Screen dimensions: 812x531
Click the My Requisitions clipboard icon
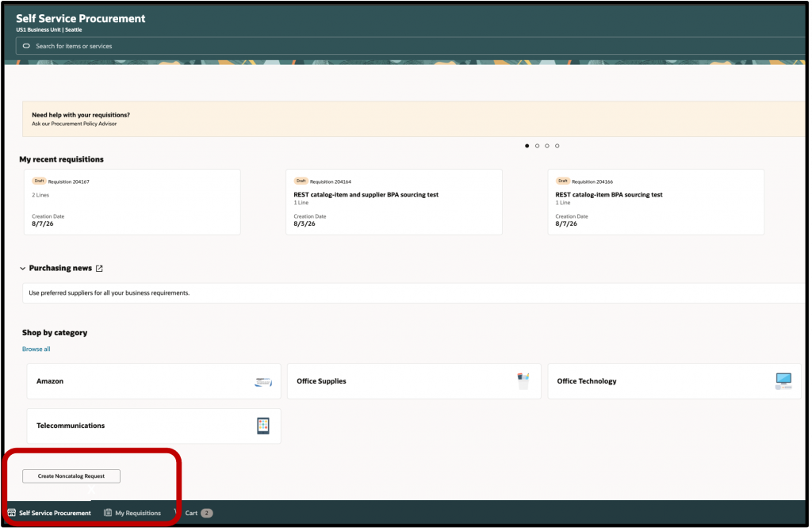pyautogui.click(x=108, y=513)
